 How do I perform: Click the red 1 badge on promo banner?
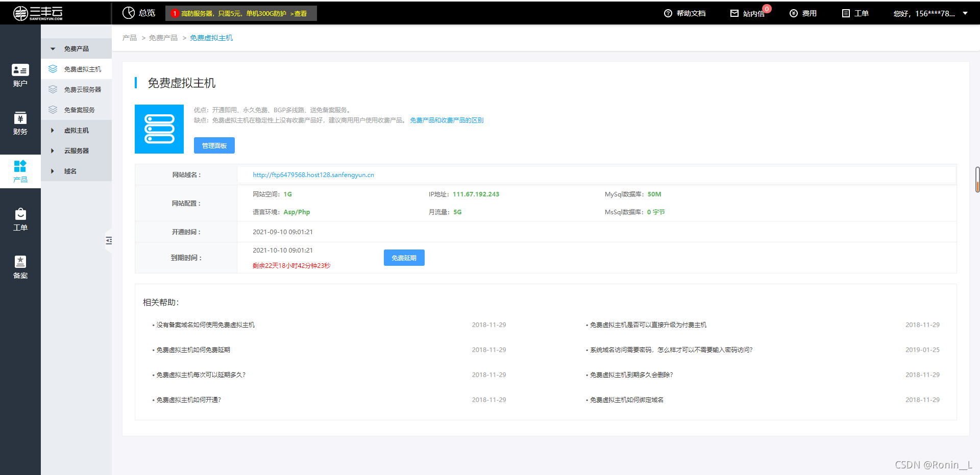point(175,13)
